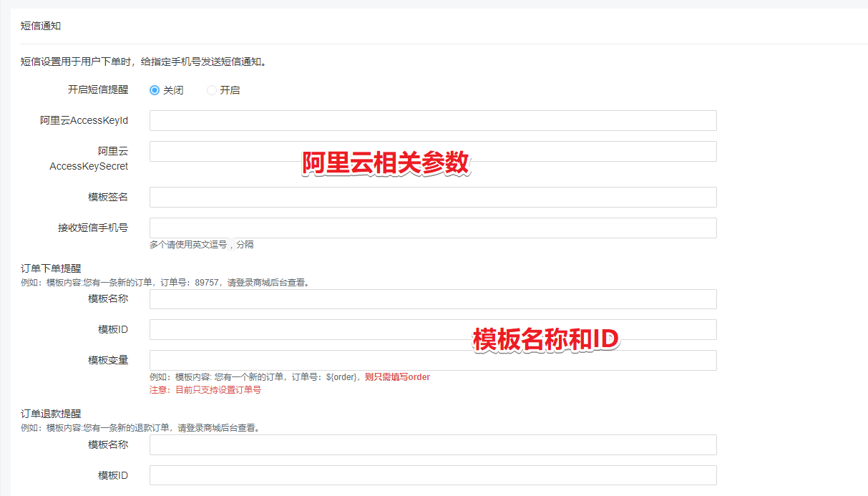Click the red note 注意：目前只支持设置订单号

[x=205, y=390]
